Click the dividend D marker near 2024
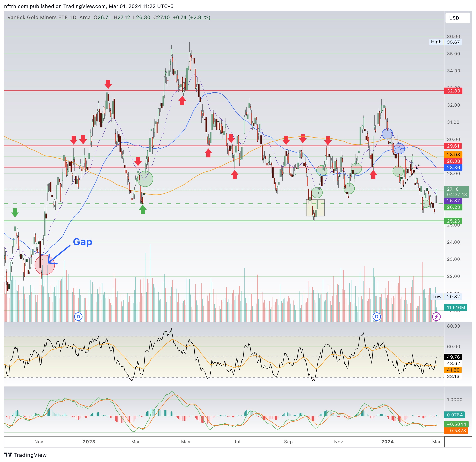 [x=376, y=317]
